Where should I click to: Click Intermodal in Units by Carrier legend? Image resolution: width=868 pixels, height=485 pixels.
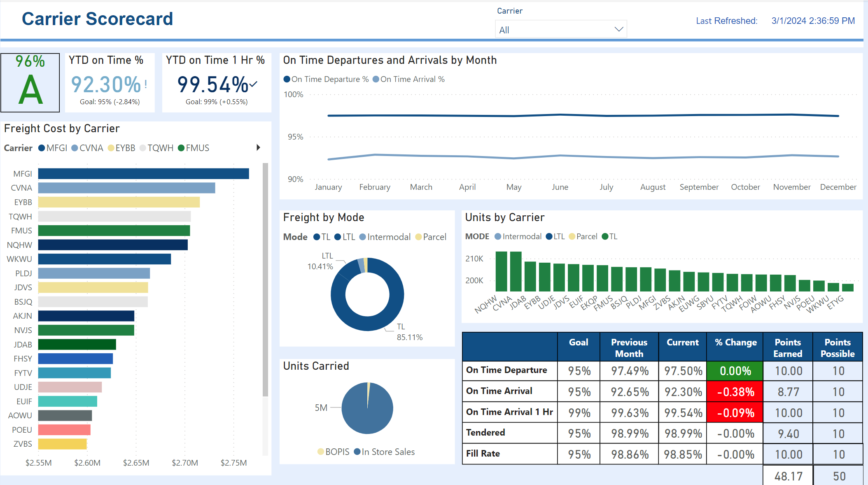518,236
